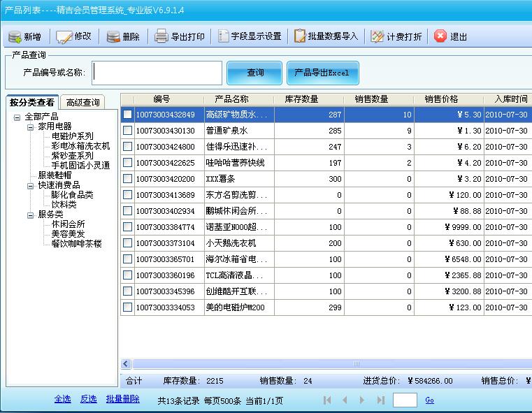532x413 pixels.
Task: Click the horizontal scrollbar of the product table
Action: [329, 364]
